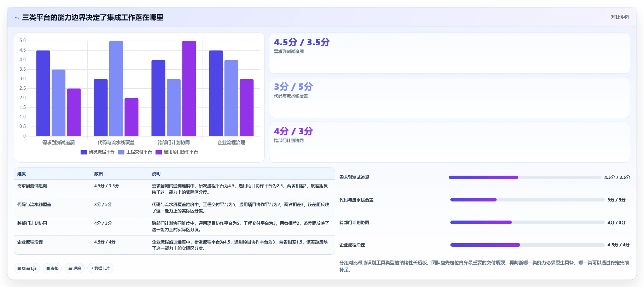
Task: Click the 数据卡片 tag
Action: [x=100, y=268]
